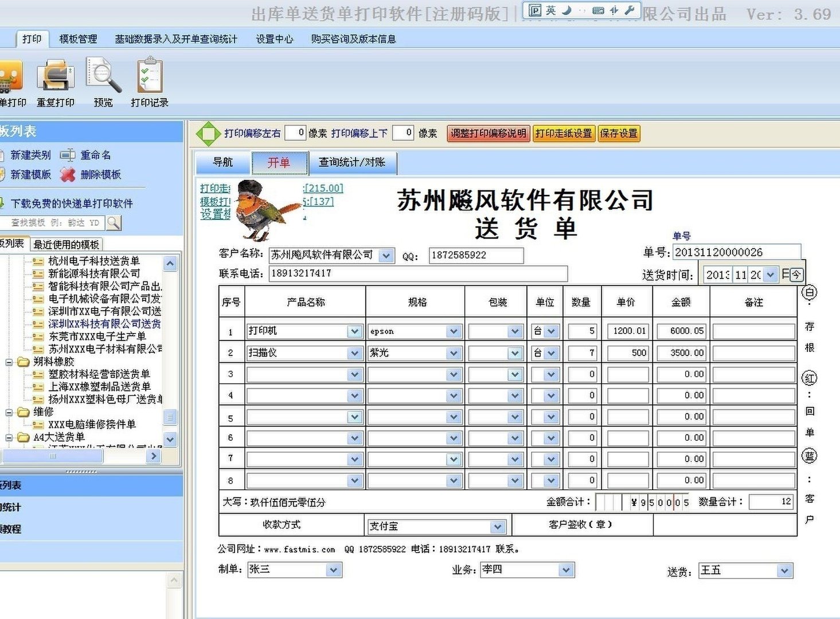Click the 打印偏移上下 pixel input

[403, 133]
